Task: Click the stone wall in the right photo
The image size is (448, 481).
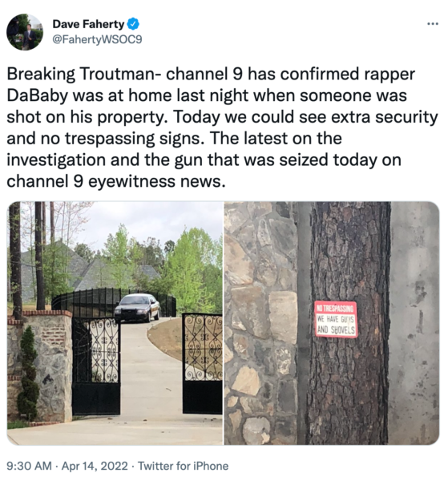Action: (x=260, y=323)
